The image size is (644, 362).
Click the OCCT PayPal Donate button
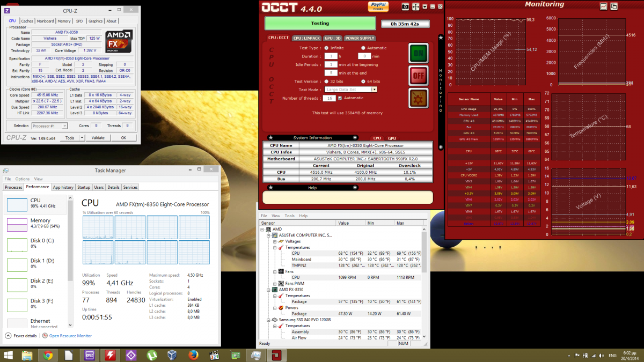(378, 6)
